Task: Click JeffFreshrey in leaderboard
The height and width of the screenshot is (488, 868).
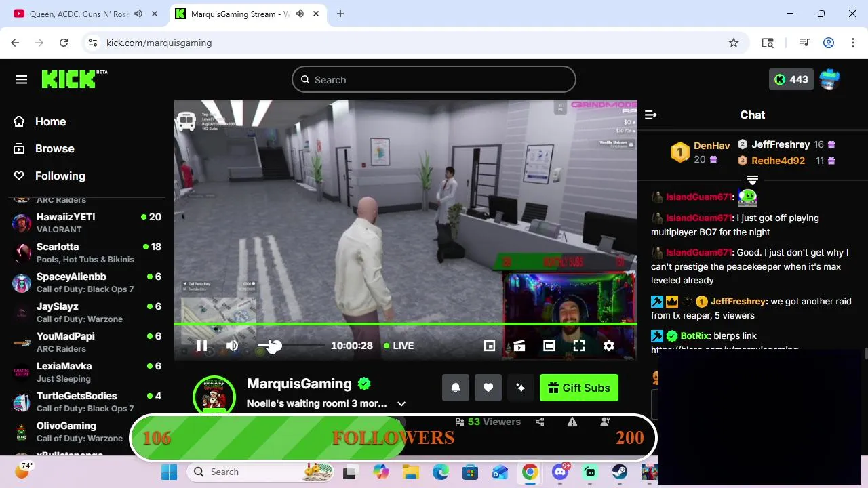Action: (781, 144)
